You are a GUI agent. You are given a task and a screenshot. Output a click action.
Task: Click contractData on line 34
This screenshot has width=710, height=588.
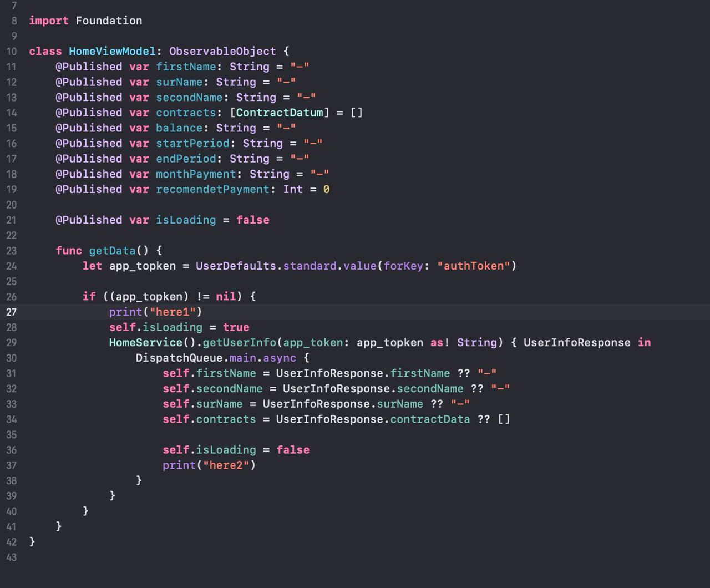[430, 419]
